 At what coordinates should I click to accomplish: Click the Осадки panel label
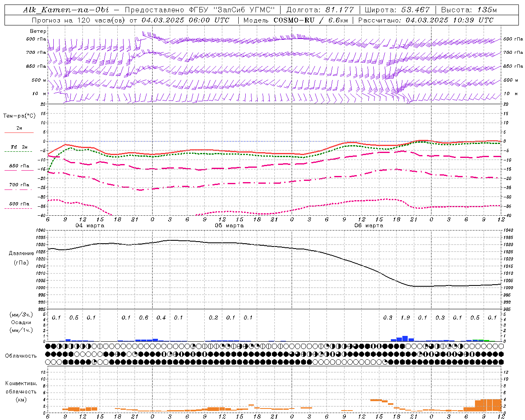21,322
